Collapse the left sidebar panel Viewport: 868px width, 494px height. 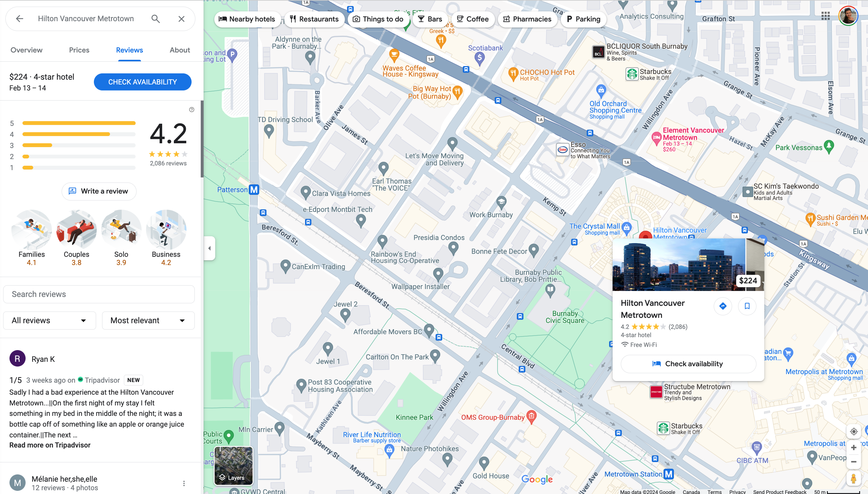209,248
